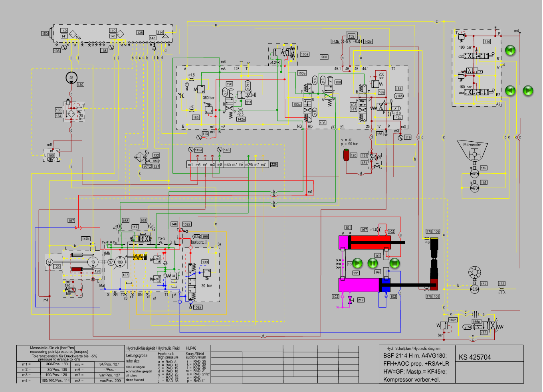
Task: Click the '360 bar' pressure label in the manifold
Action: tap(209, 98)
